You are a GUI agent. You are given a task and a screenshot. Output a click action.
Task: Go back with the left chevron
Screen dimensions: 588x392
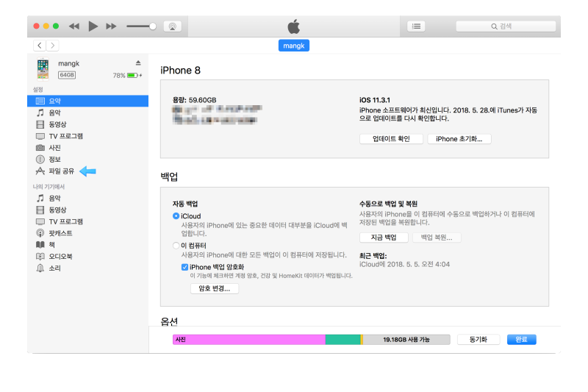click(40, 46)
